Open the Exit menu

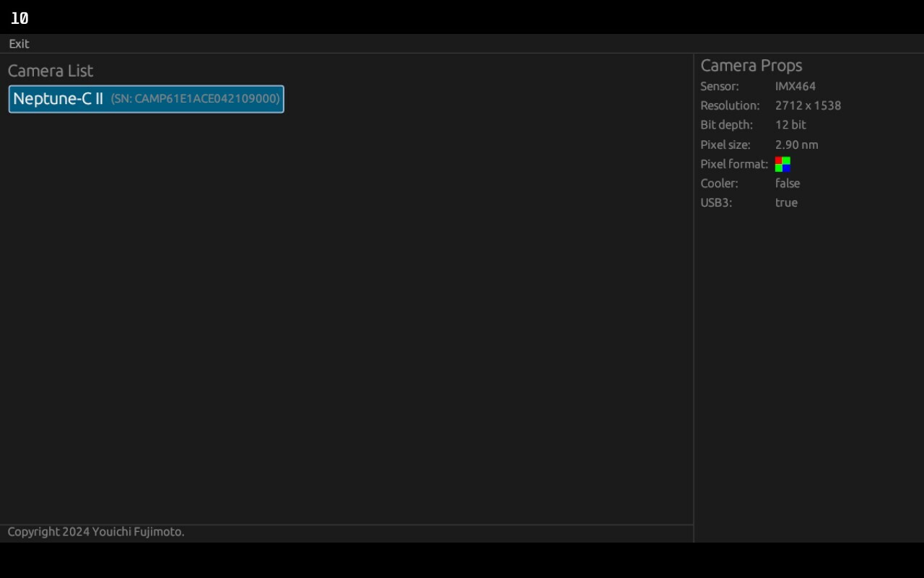(18, 44)
